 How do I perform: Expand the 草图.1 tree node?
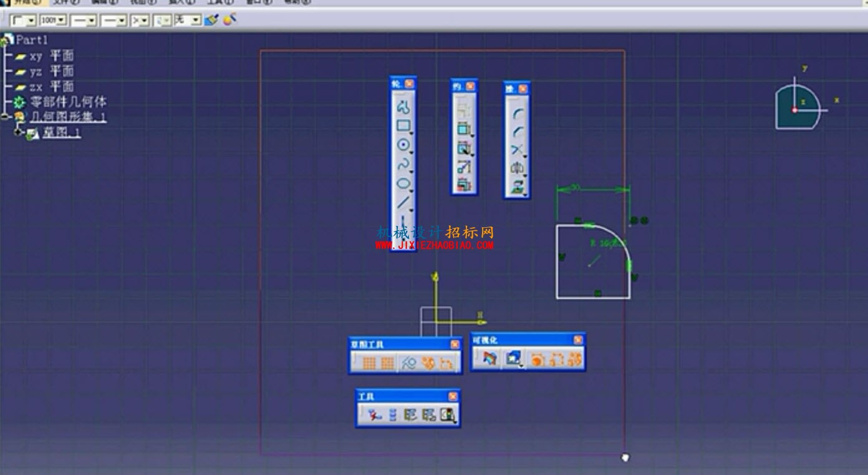tap(19, 132)
